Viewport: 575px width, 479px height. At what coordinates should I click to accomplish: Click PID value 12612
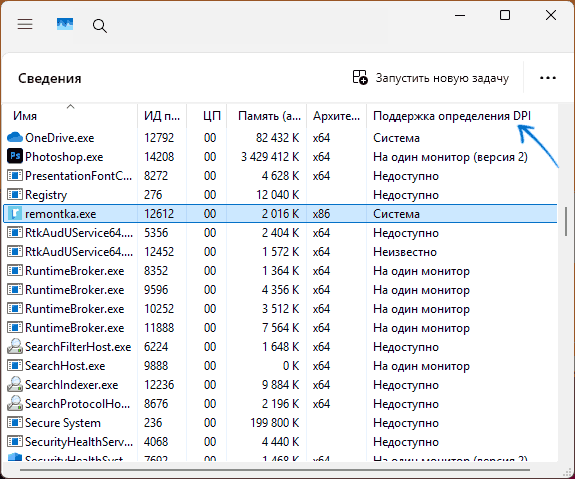pos(159,214)
